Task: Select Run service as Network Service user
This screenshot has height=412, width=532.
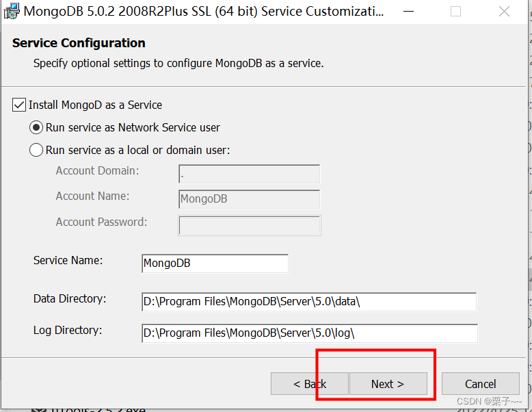Action: click(36, 127)
